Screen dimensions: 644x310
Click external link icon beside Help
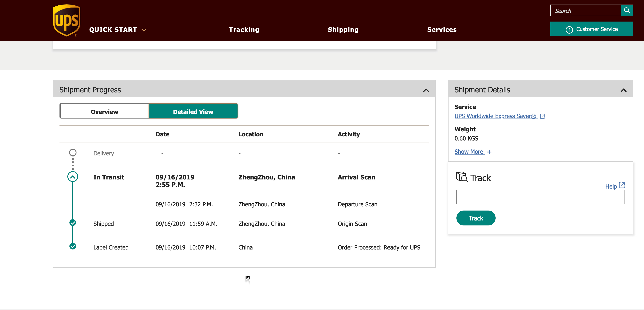pos(622,185)
